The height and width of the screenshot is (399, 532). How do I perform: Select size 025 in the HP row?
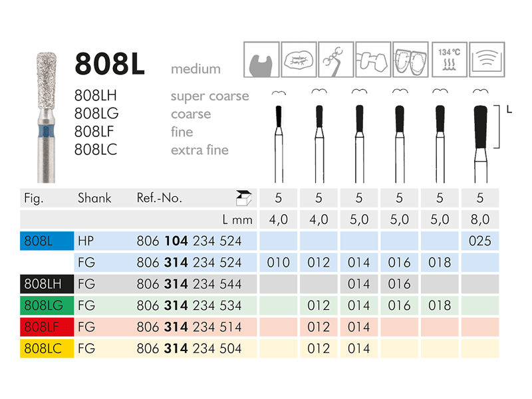coord(479,241)
